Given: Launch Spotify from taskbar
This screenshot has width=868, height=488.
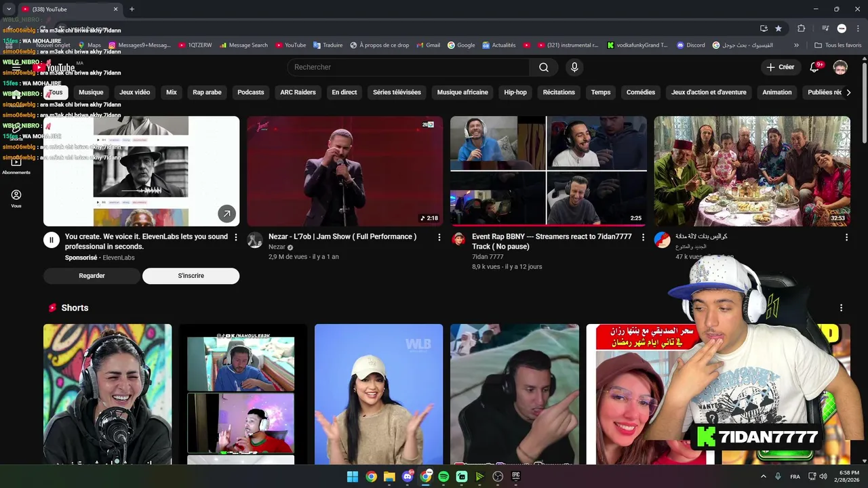Looking at the screenshot, I should [443, 476].
